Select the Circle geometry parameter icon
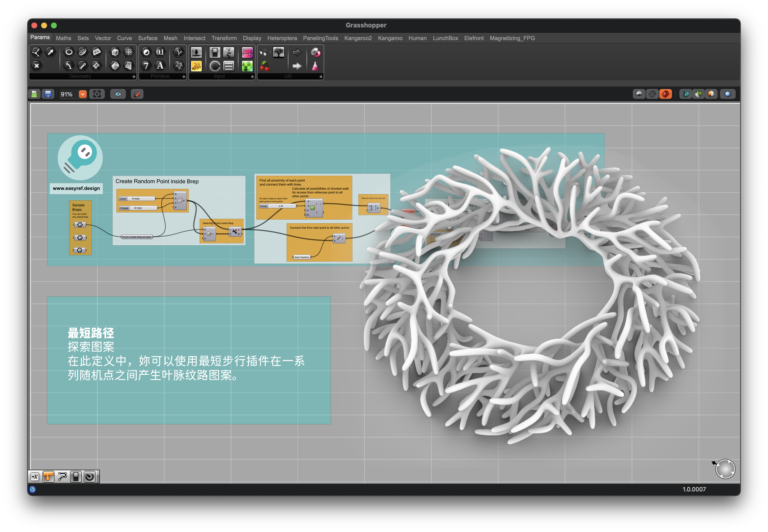The image size is (768, 532). [x=69, y=52]
